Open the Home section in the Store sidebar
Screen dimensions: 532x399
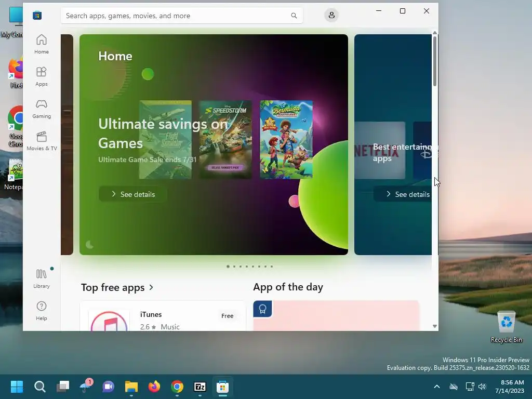pos(42,44)
